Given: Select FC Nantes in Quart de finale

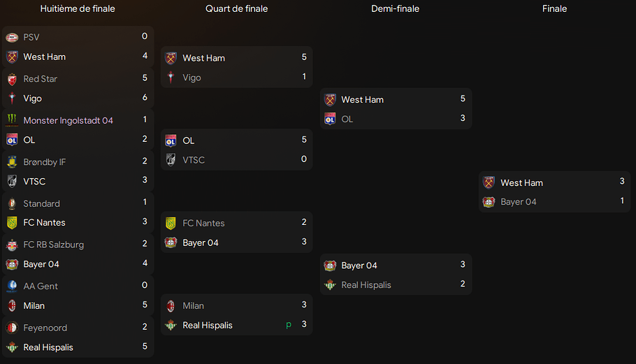Looking at the screenshot, I should click(203, 224).
